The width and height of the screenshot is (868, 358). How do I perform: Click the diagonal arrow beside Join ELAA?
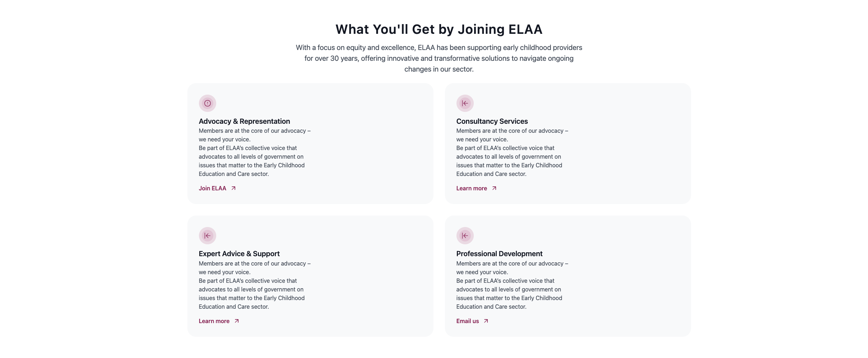pos(233,188)
